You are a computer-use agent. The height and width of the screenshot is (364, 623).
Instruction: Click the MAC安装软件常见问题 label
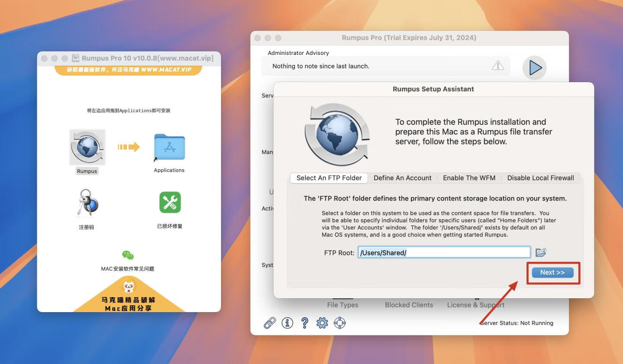click(128, 269)
